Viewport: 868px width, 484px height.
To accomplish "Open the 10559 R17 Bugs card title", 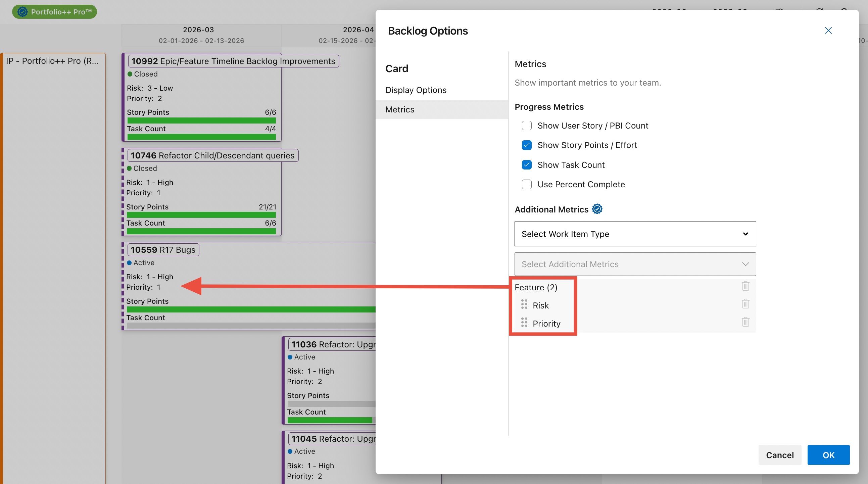I will [163, 250].
